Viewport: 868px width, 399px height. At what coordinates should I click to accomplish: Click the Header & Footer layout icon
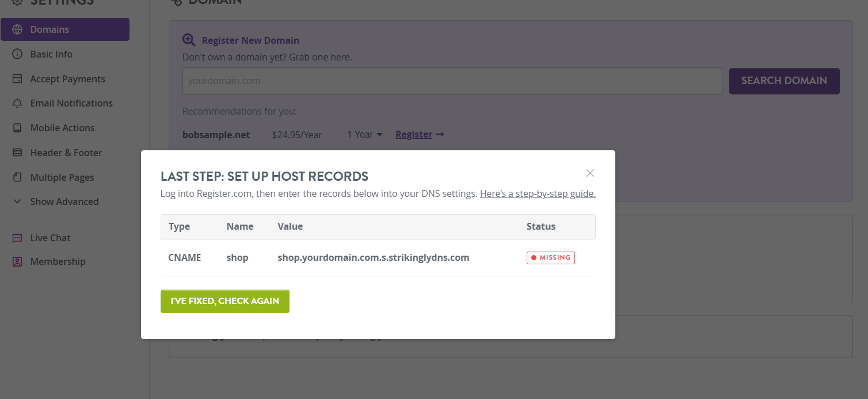(17, 153)
